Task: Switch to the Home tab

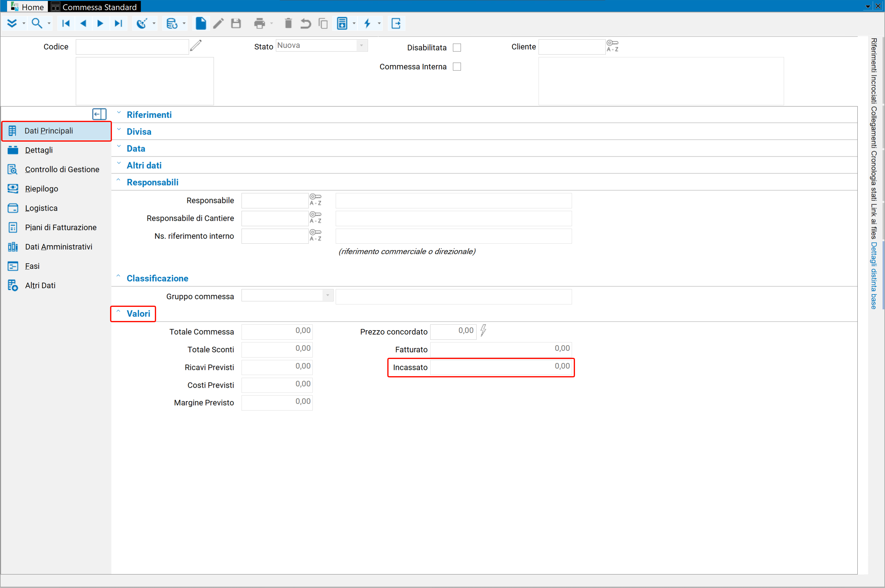Action: pos(27,6)
